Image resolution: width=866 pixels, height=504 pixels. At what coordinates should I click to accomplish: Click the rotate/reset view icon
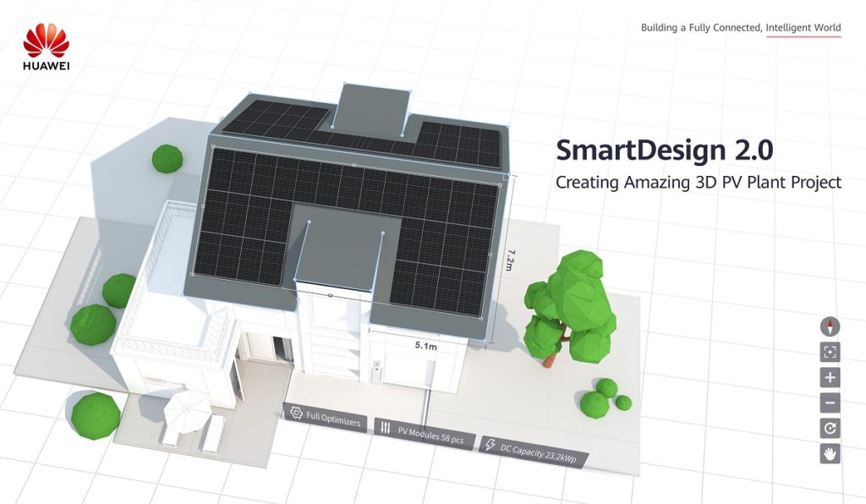830,429
